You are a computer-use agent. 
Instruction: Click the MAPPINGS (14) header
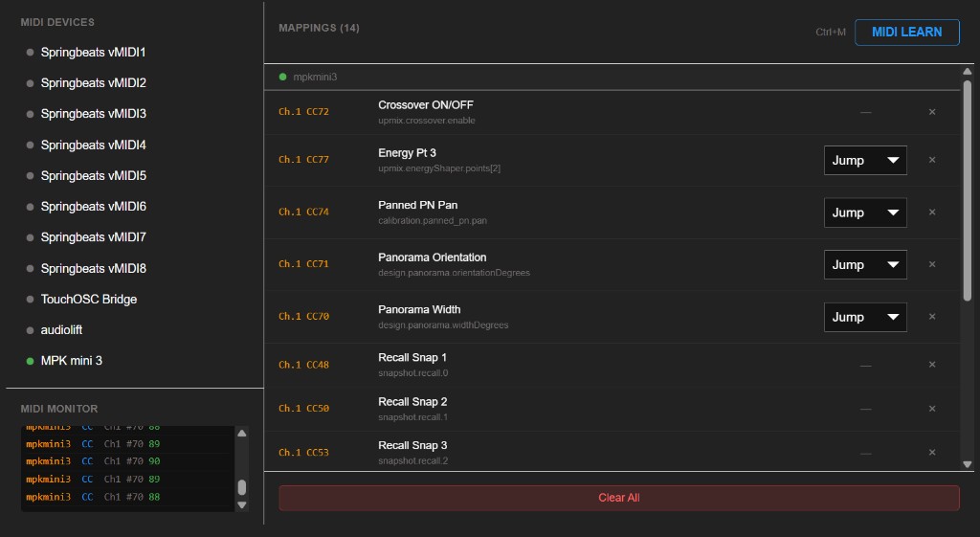(x=319, y=28)
